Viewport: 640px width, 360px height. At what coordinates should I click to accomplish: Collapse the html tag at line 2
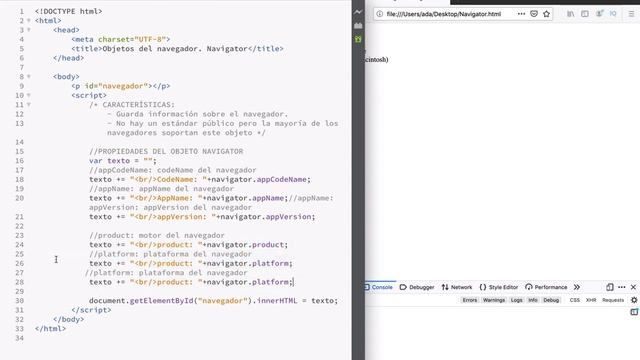29,20
